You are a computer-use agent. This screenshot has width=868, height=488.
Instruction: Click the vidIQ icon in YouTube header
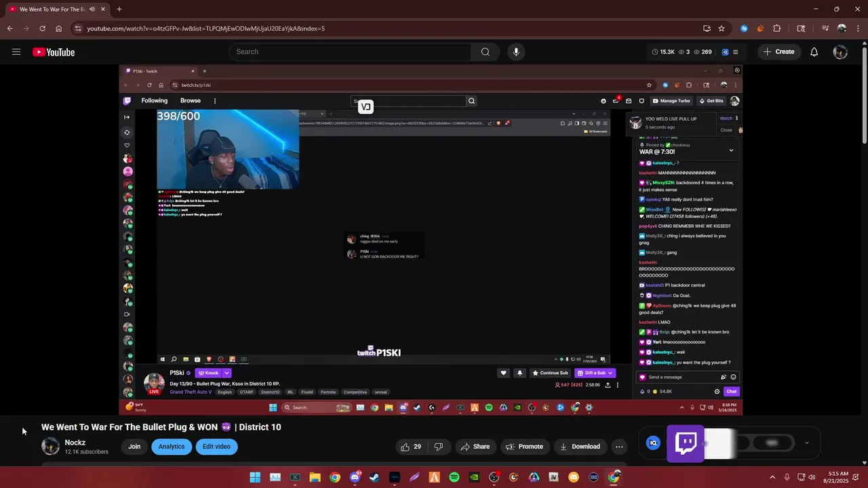[x=725, y=52]
